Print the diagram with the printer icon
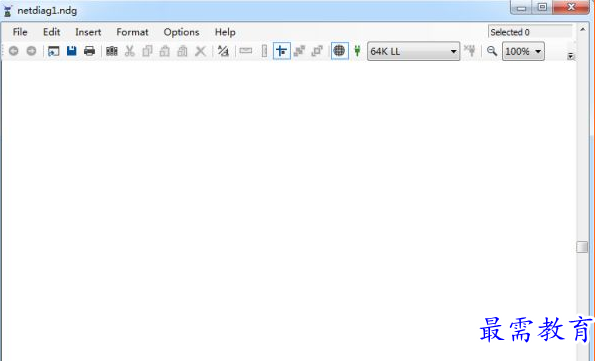 (x=89, y=51)
